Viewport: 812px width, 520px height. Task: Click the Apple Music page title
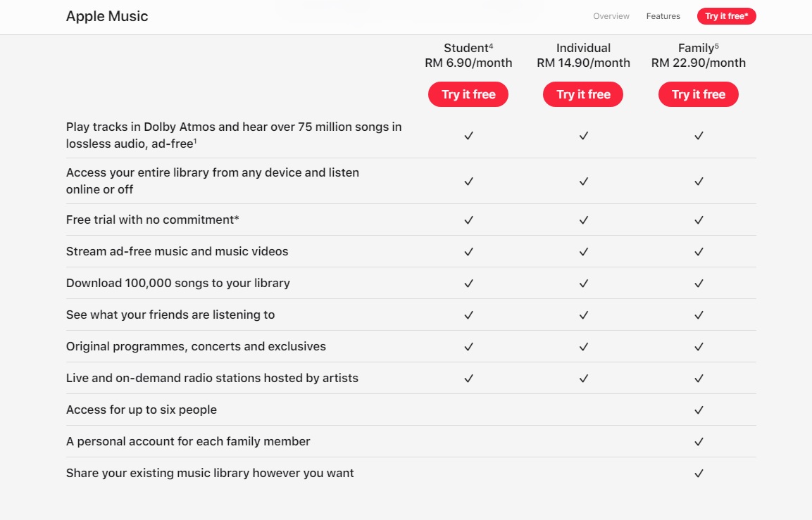coord(106,16)
